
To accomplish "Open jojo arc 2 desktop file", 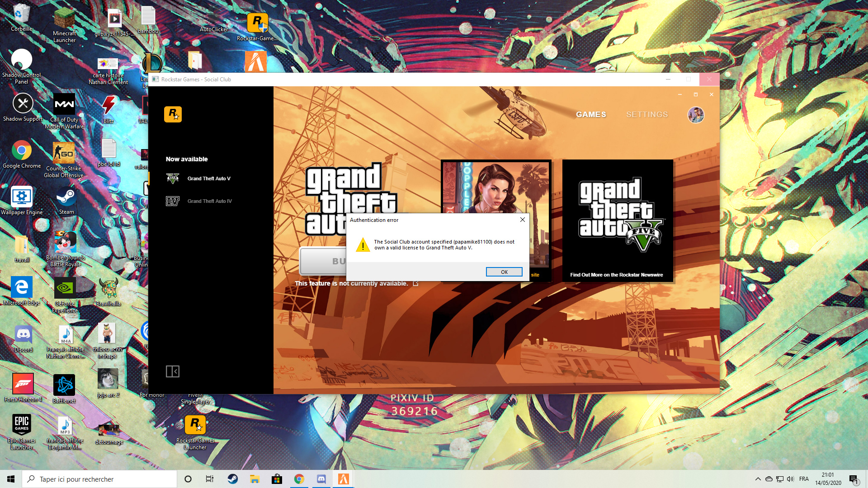I will click(108, 383).
